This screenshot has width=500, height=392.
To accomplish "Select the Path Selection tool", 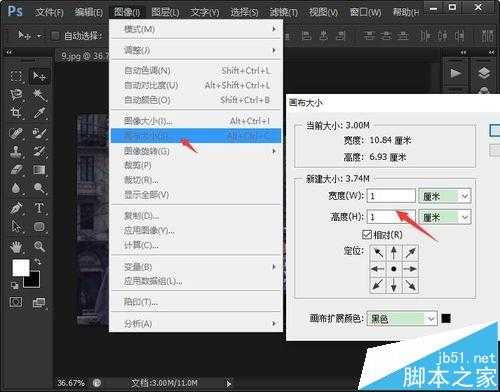I will [16, 227].
